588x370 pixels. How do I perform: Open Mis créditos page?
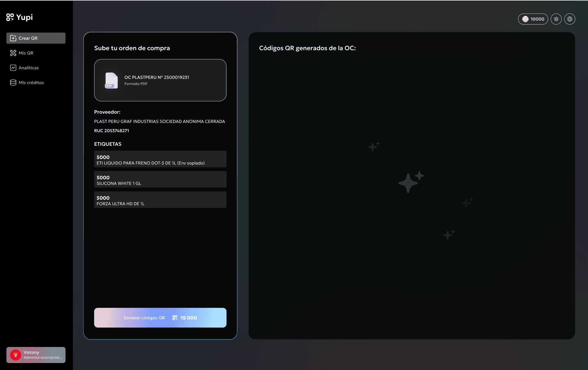click(36, 83)
